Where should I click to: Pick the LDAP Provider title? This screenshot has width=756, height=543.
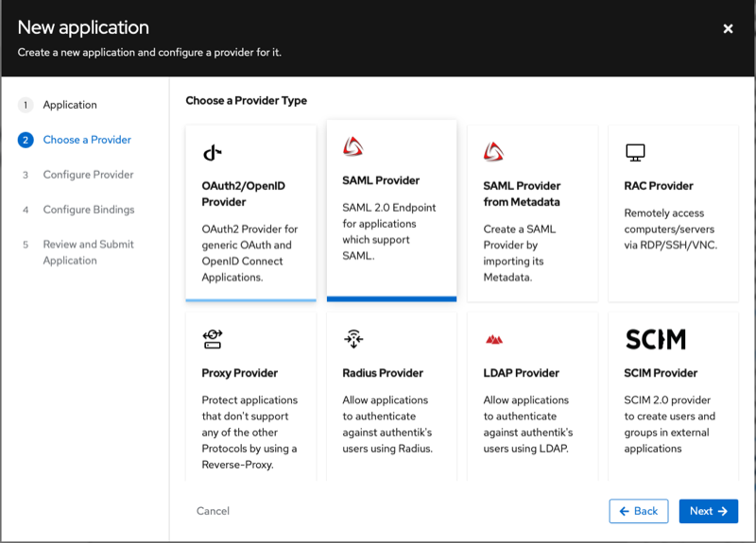click(522, 373)
